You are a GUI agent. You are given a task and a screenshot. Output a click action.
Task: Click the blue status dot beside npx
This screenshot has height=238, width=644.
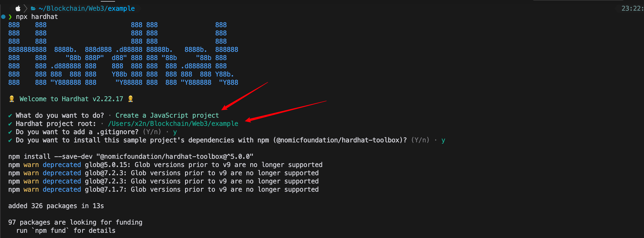(3, 17)
